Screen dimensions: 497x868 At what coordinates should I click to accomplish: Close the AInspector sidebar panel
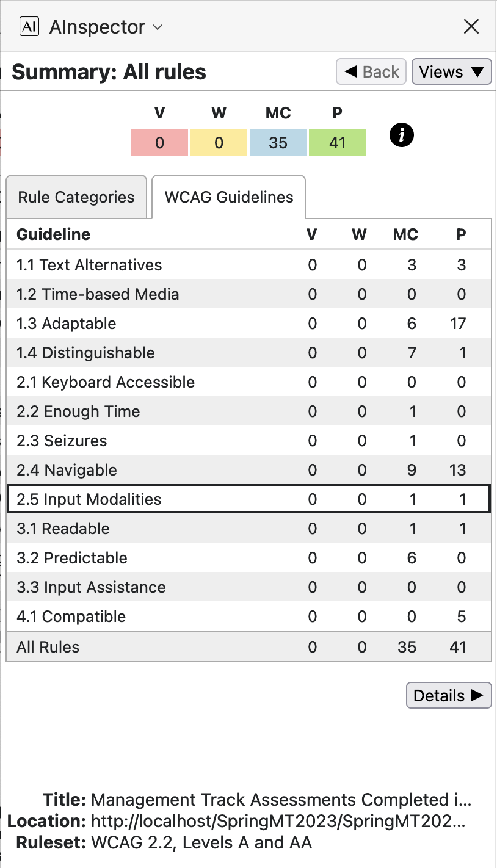[471, 27]
